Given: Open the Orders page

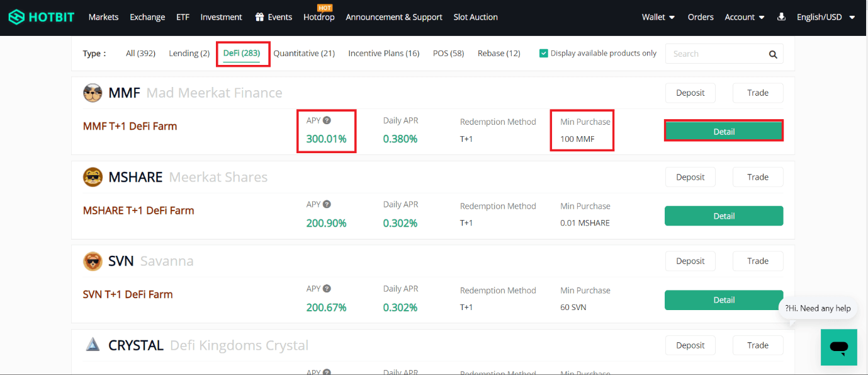Looking at the screenshot, I should pos(701,17).
